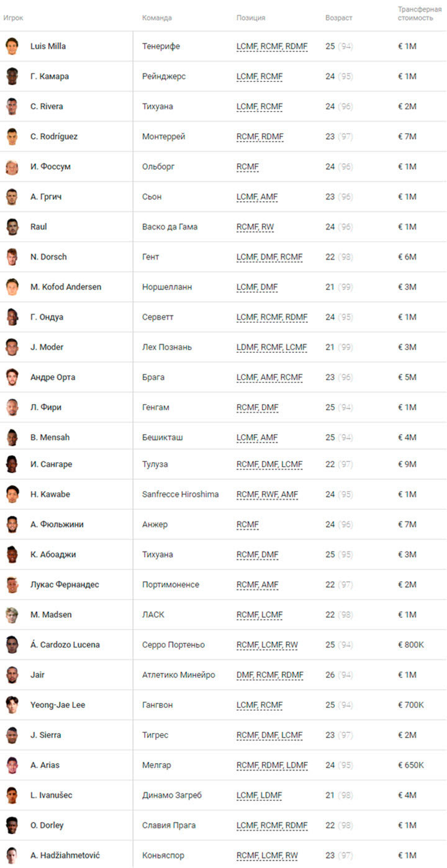Click the avatar beside J. Moder

click(12, 346)
